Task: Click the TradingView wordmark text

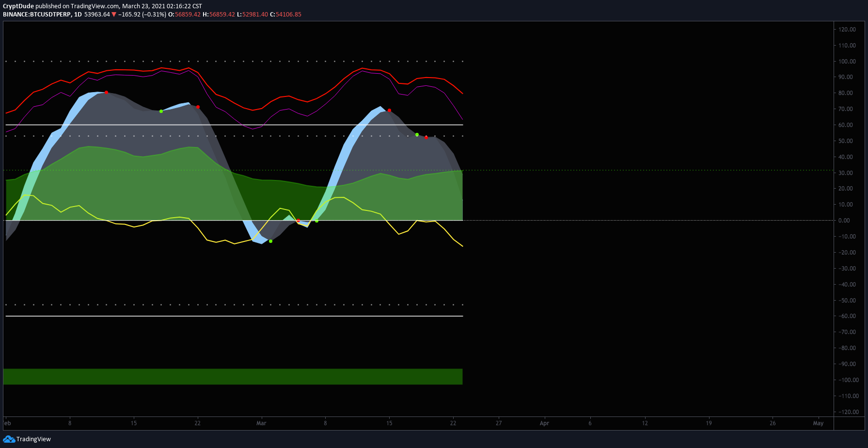Action: point(33,439)
